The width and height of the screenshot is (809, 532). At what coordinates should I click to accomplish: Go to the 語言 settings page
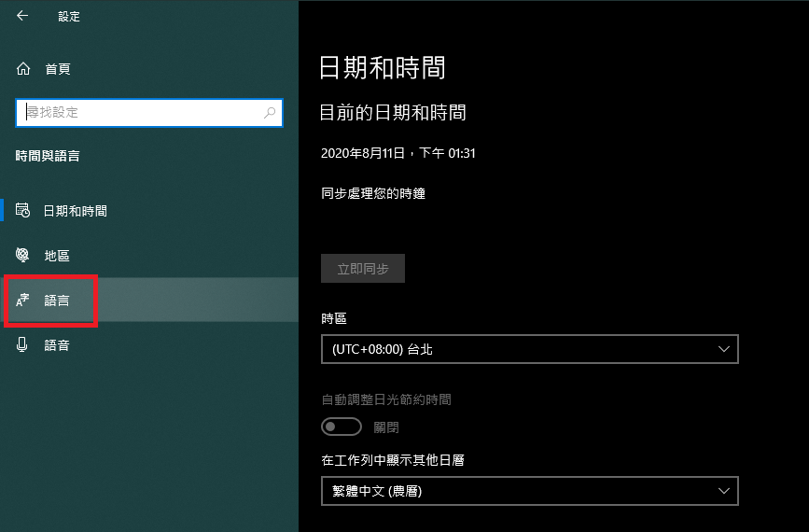[57, 301]
